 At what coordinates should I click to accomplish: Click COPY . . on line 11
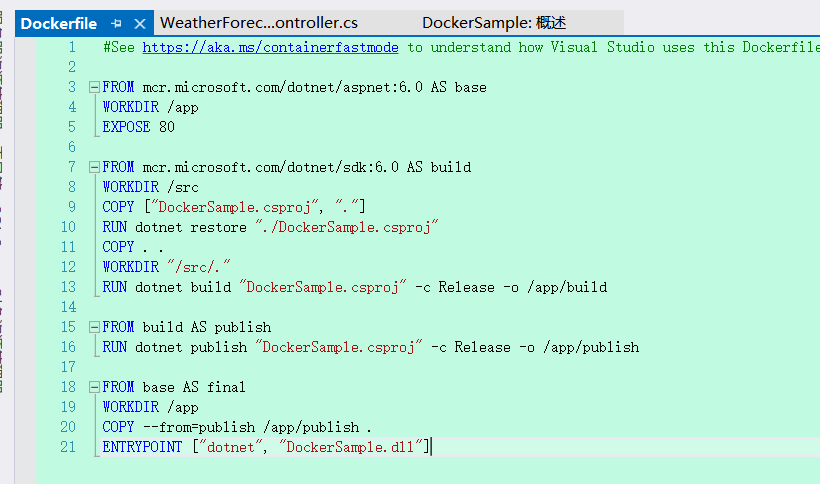coord(133,247)
